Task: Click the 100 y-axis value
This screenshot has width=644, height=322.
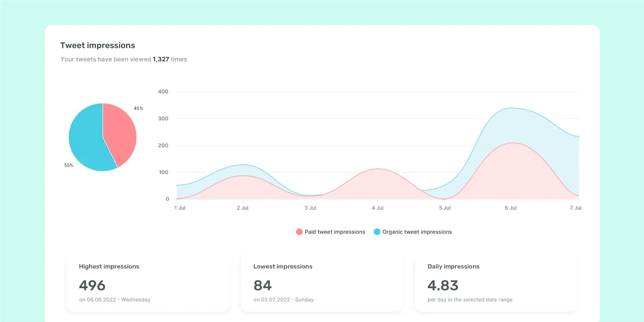Action: click(x=163, y=172)
